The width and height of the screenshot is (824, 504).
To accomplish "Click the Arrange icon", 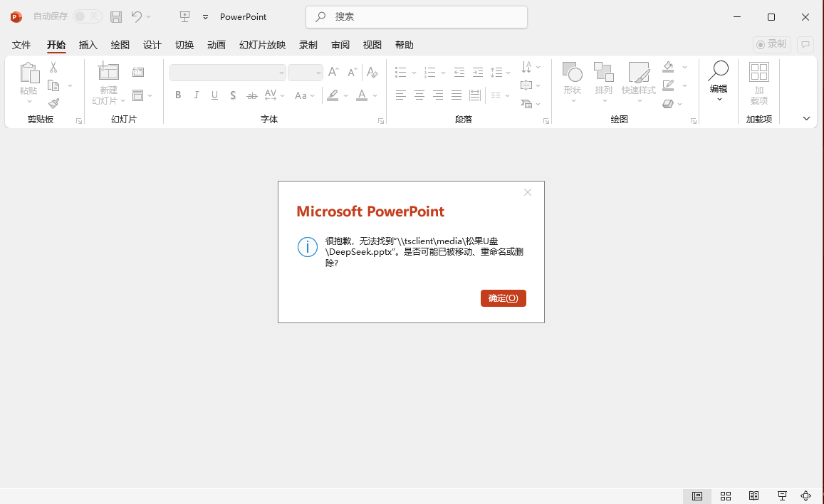I will click(x=604, y=72).
